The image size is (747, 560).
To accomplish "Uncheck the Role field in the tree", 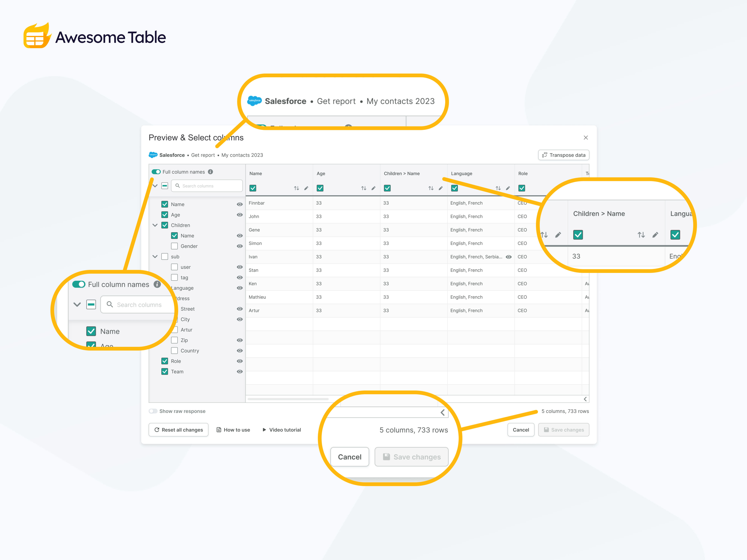I will tap(165, 362).
